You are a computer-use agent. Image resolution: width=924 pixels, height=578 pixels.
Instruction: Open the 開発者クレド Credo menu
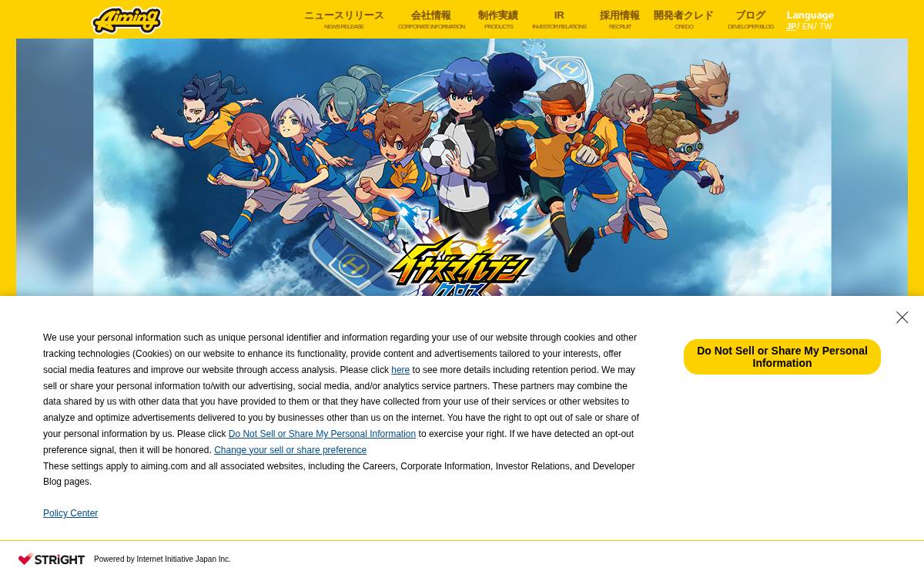pos(684,20)
